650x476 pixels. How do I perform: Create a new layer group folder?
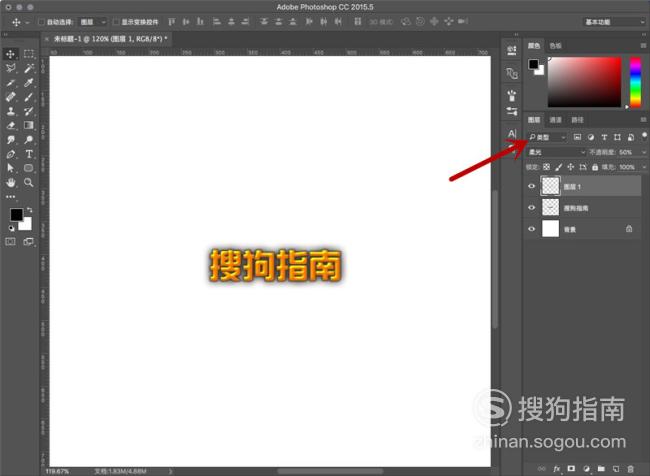pyautogui.click(x=601, y=469)
